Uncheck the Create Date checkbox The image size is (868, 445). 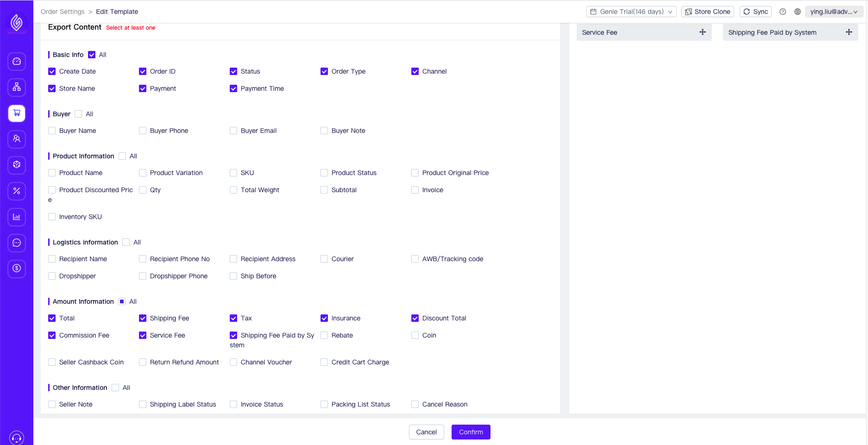coord(52,71)
